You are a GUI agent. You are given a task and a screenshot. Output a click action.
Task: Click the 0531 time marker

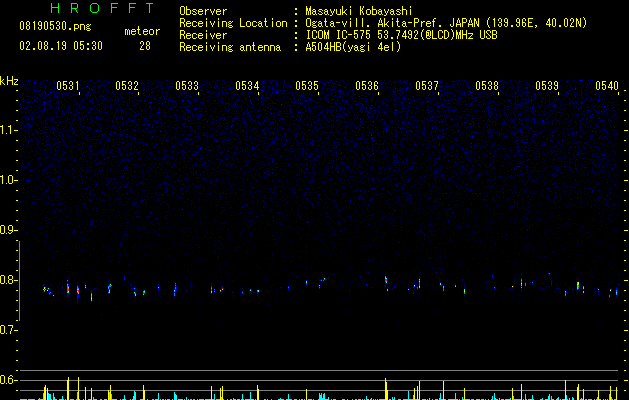pyautogui.click(x=67, y=85)
